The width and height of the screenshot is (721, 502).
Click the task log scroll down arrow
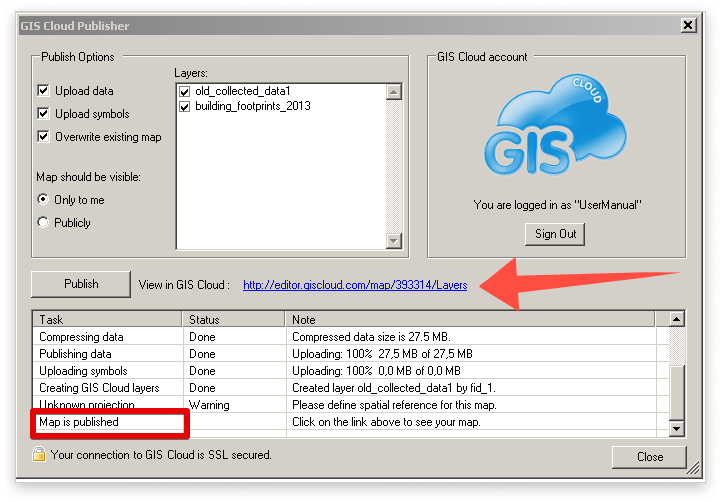676,428
